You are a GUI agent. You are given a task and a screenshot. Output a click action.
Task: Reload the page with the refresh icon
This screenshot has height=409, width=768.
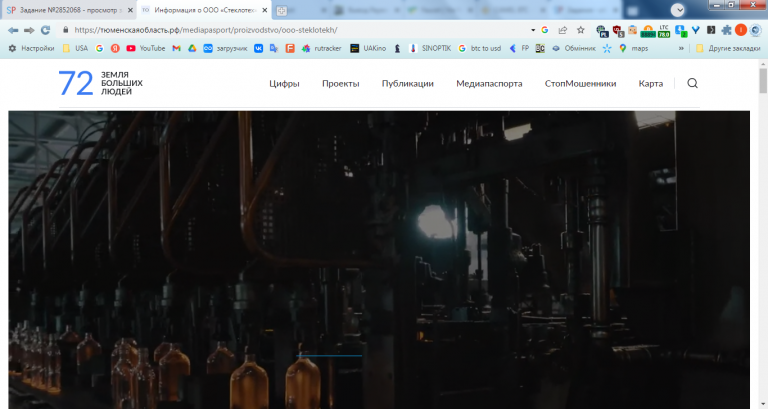46,30
